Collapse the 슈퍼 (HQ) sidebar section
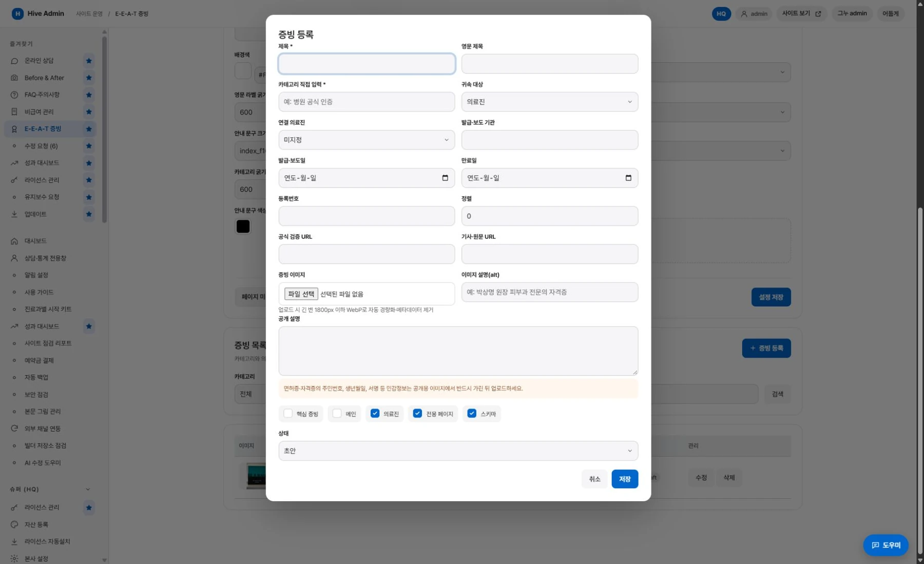Image resolution: width=924 pixels, height=564 pixels. 87,489
